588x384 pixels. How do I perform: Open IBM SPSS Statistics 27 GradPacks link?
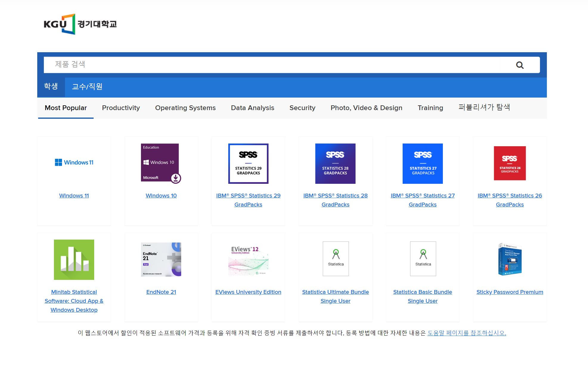tap(423, 200)
